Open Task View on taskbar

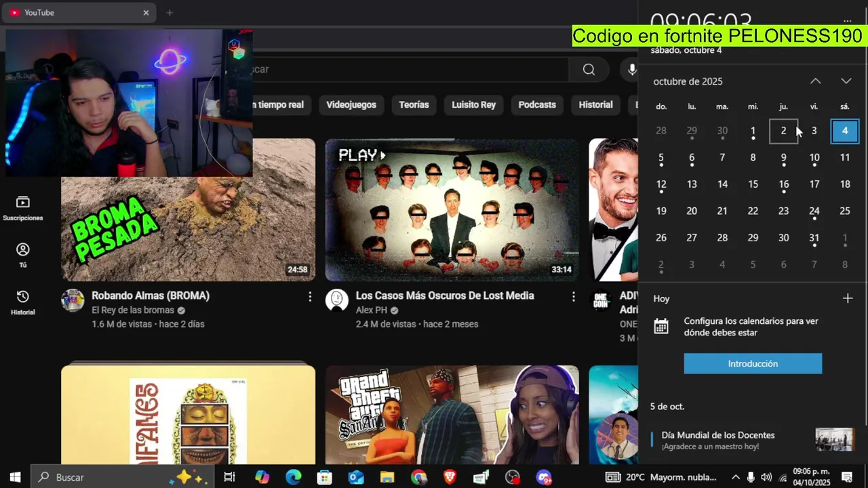pyautogui.click(x=229, y=477)
